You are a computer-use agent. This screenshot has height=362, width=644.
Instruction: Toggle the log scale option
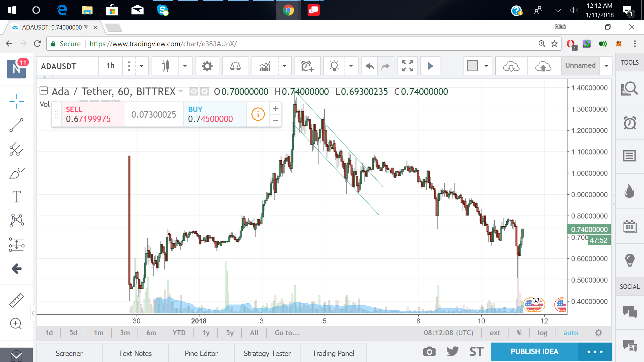[x=542, y=333]
